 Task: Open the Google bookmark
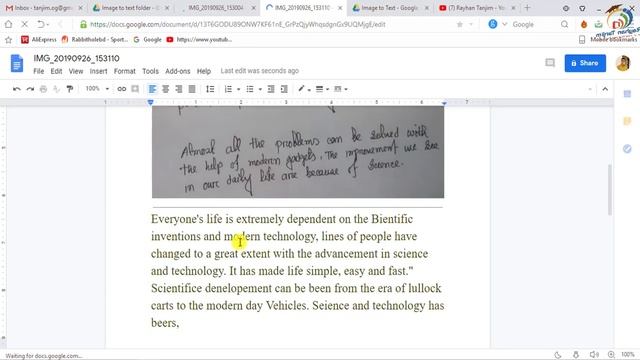pyautogui.click(x=147, y=40)
